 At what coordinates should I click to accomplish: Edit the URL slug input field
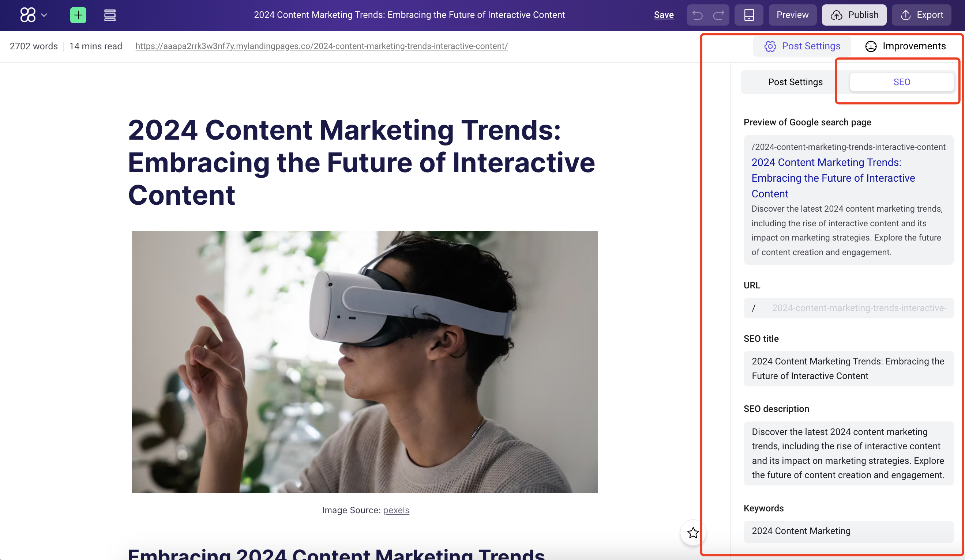coord(858,308)
